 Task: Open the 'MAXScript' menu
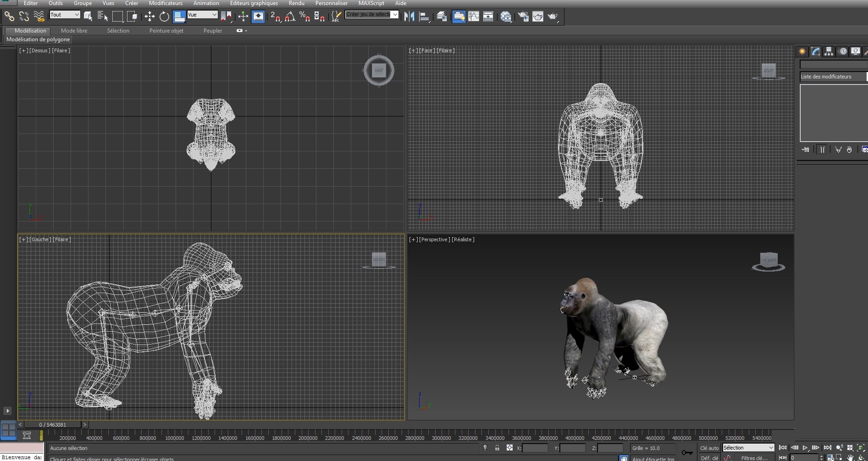(x=371, y=3)
